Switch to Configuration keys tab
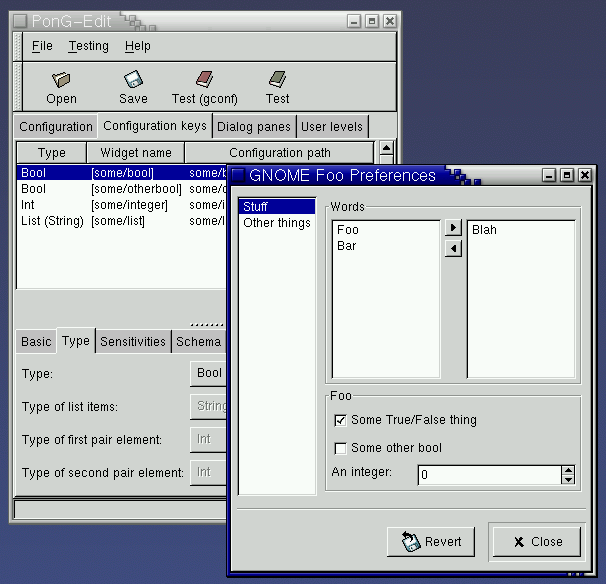Image resolution: width=606 pixels, height=584 pixels. 155,126
